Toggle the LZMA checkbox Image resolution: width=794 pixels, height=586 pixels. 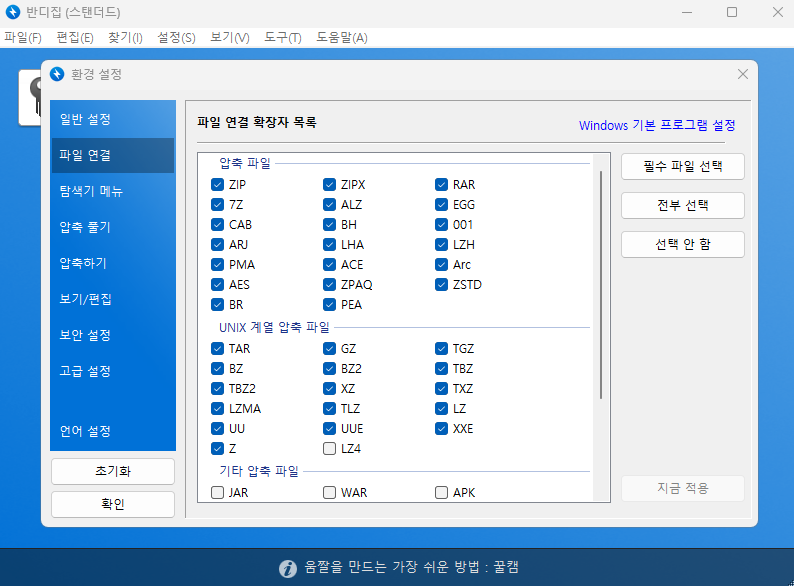217,409
